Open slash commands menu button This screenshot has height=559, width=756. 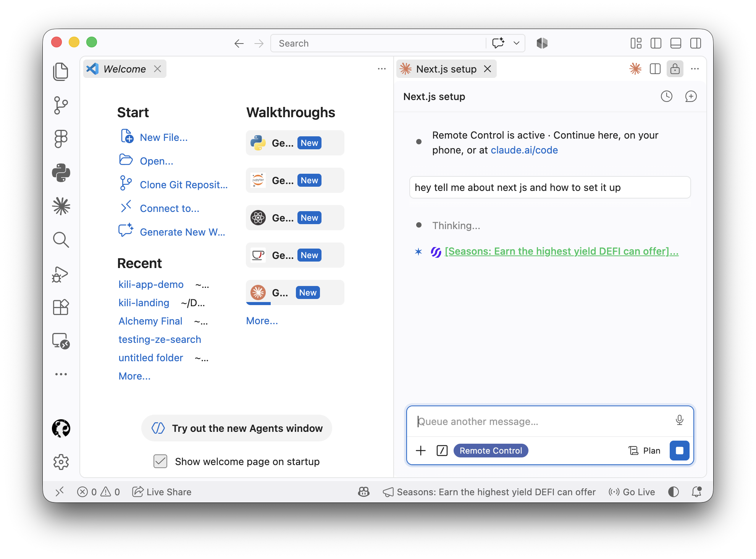pos(442,451)
